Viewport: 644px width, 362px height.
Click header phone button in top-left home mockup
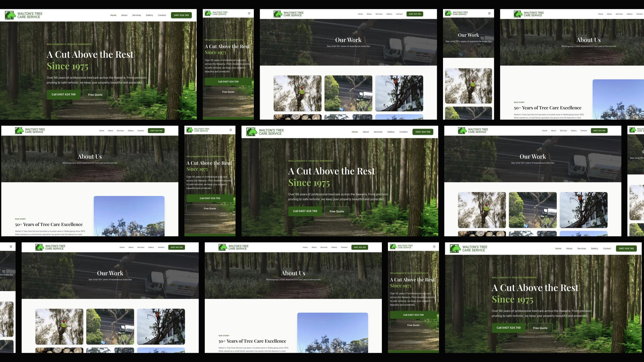(x=181, y=15)
